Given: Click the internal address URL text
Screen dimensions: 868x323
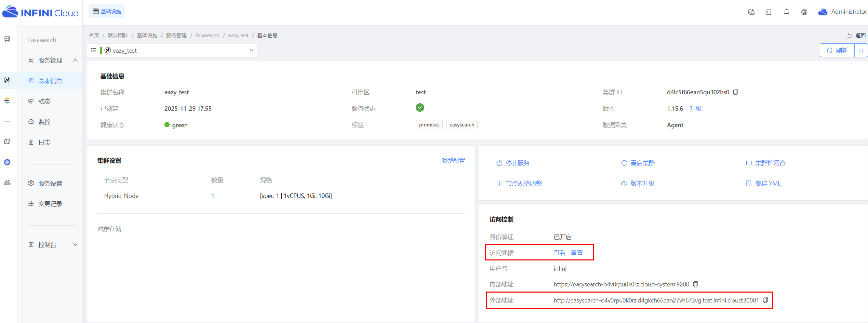Looking at the screenshot, I should coord(621,284).
